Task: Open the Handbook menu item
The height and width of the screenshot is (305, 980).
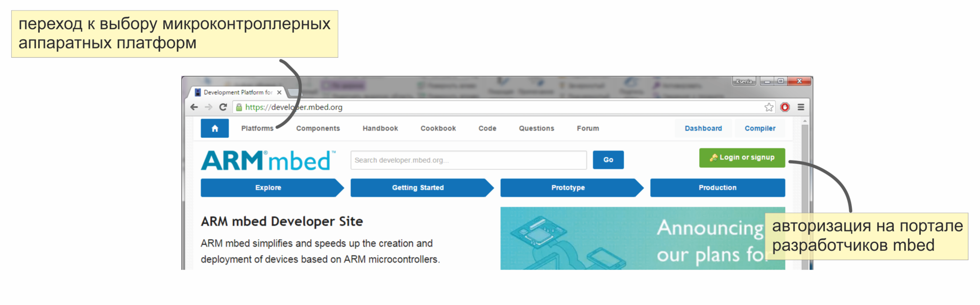Action: tap(380, 129)
